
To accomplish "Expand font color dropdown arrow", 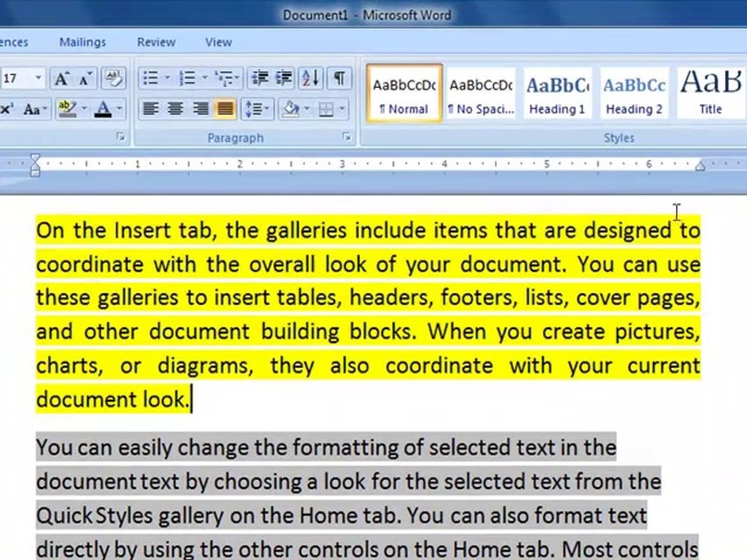I will (119, 109).
